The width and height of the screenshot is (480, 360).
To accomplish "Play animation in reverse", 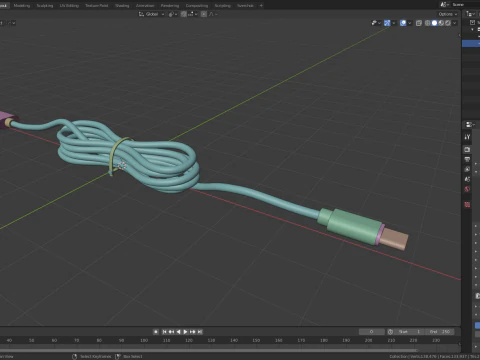I will pos(178,332).
